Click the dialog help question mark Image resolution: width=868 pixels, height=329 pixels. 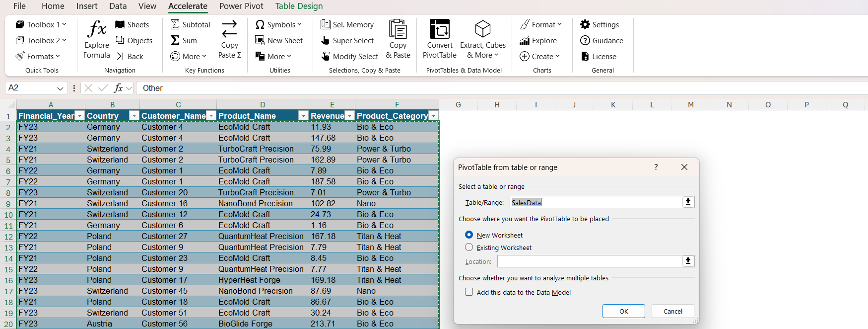[656, 167]
